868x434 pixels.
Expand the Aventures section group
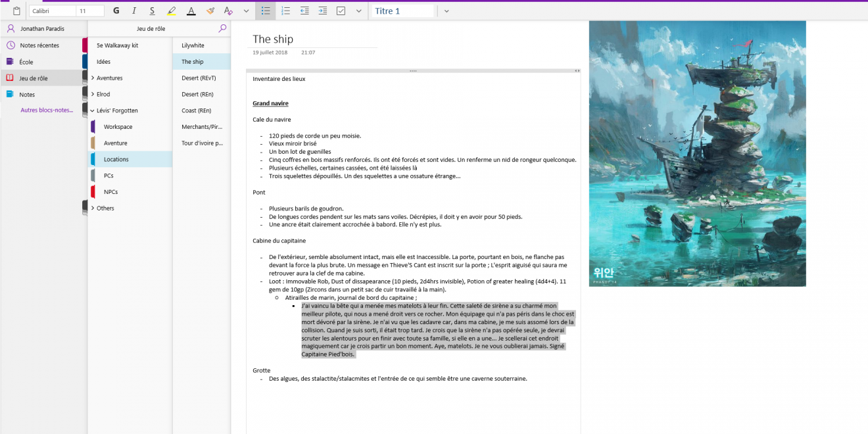pyautogui.click(x=93, y=78)
